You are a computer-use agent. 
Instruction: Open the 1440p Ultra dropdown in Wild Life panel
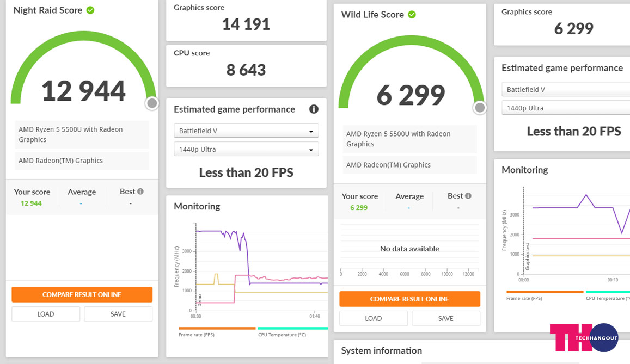(566, 108)
